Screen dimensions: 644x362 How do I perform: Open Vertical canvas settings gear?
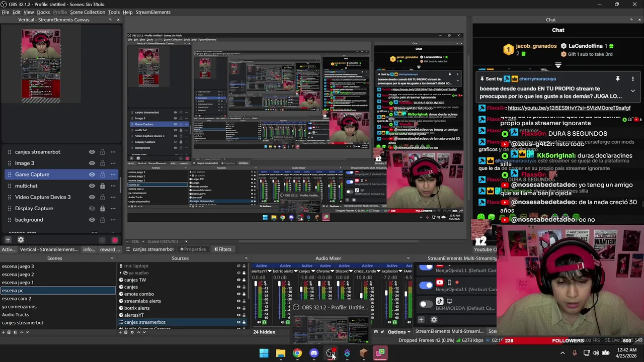point(21,240)
